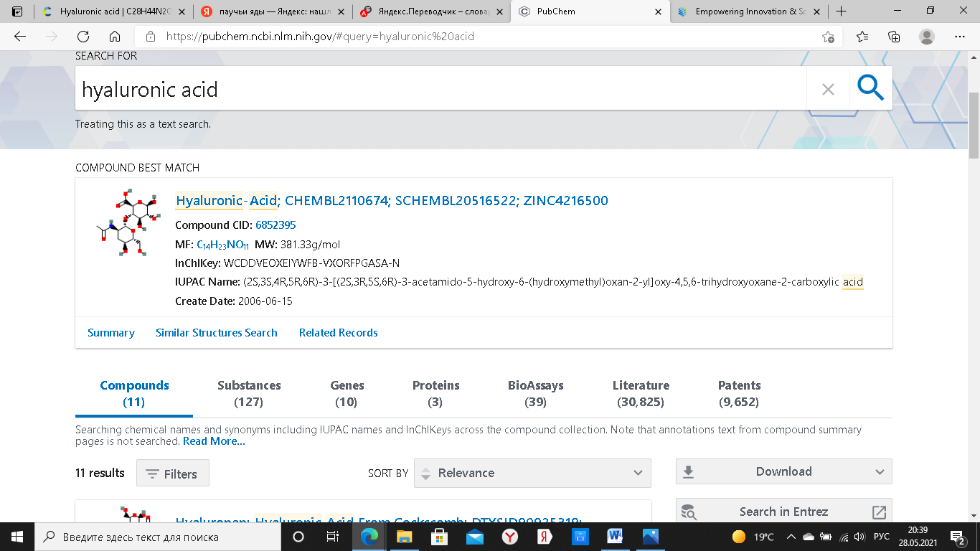Switch to the паучьи яды Яндекс tab
Viewport: 980px width, 551px height.
pos(273,11)
